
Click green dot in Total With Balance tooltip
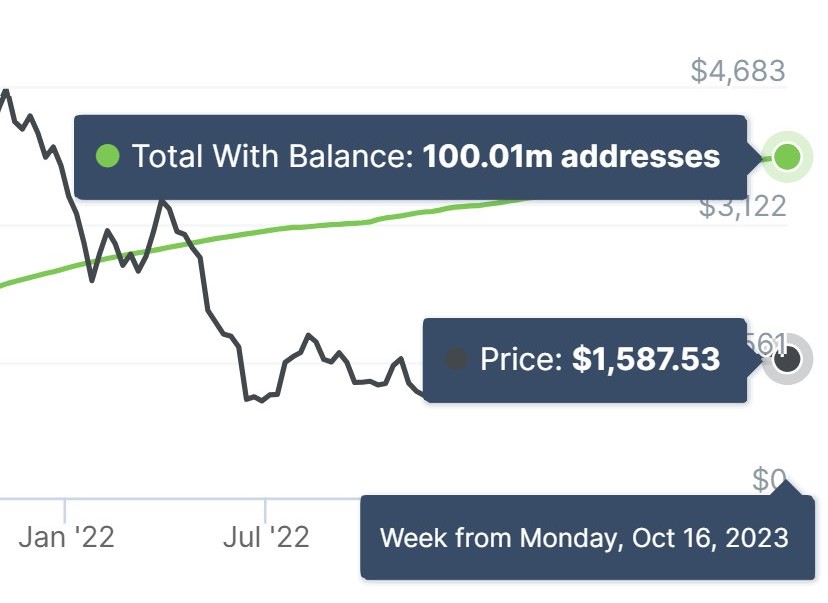[x=107, y=157]
